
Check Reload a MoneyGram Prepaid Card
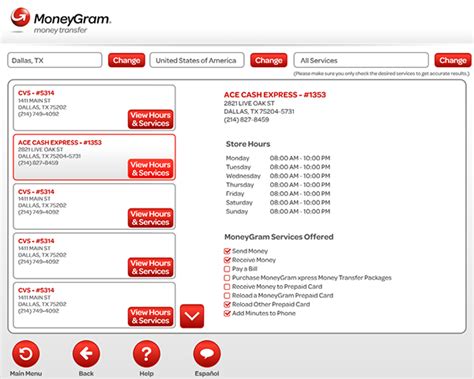click(x=227, y=295)
